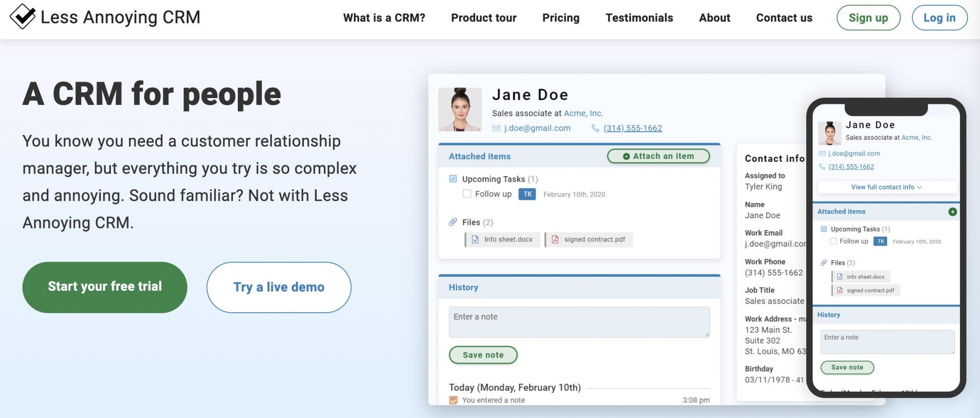Click the j.doe@gmail.com link in the phone mockup
980x418 pixels.
click(x=854, y=154)
